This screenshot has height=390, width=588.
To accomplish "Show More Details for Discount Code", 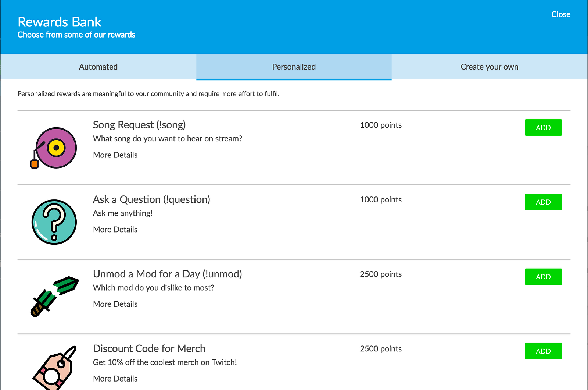I will (x=115, y=379).
